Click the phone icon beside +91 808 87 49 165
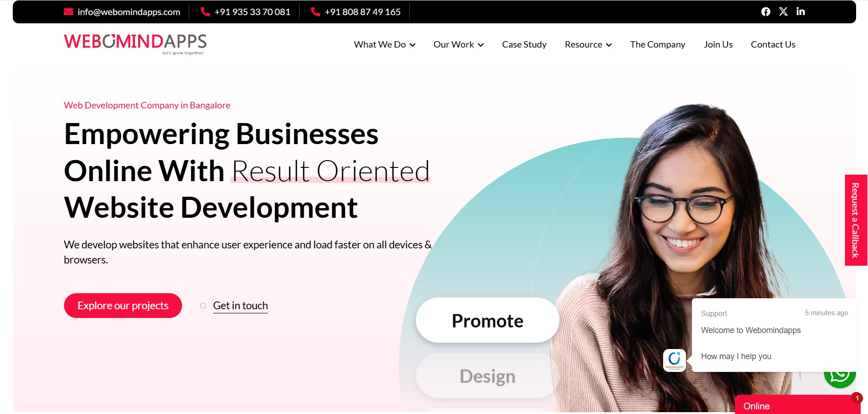 tap(316, 12)
